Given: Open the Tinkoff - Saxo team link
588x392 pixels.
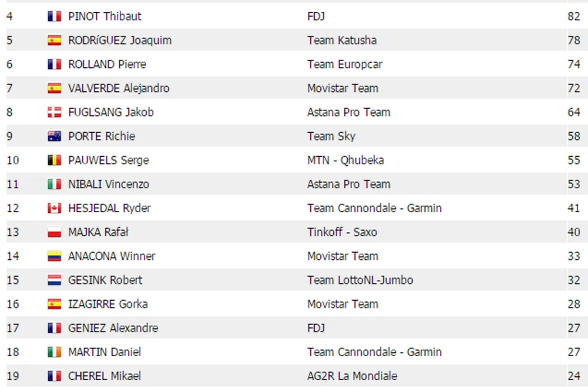Looking at the screenshot, I should (x=342, y=232).
